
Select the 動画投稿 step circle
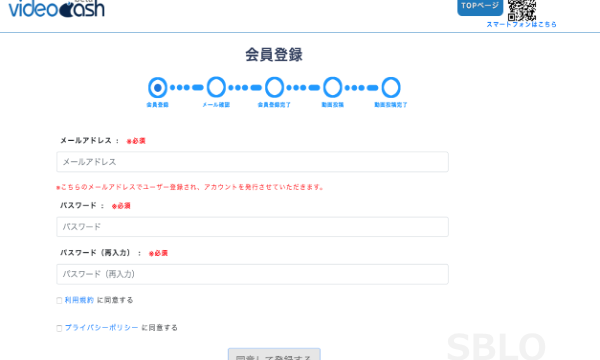click(x=333, y=88)
